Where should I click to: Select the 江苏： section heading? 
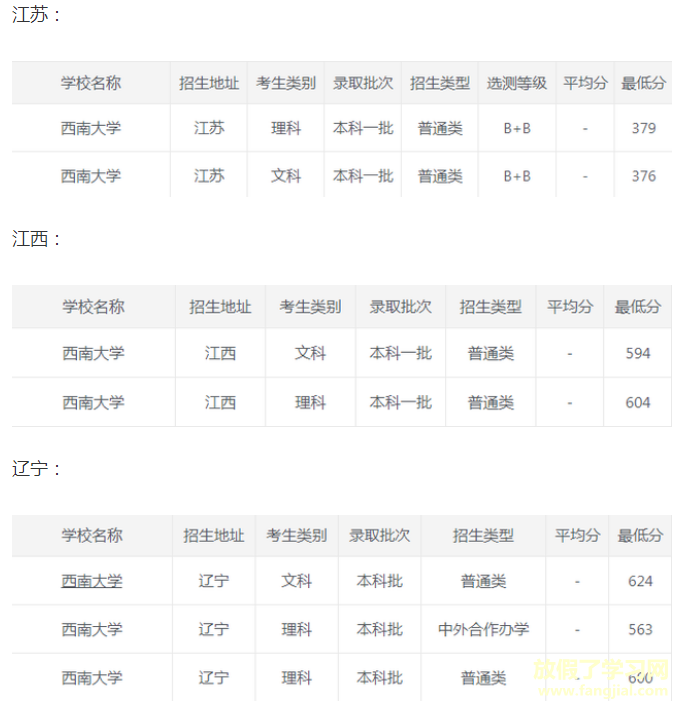[x=36, y=14]
